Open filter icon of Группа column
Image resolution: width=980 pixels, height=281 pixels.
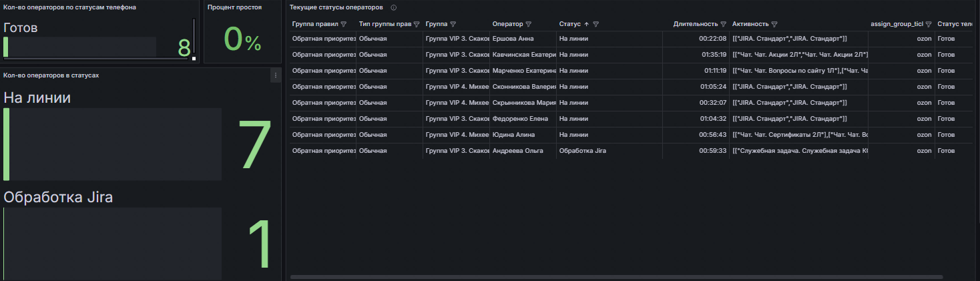(453, 24)
